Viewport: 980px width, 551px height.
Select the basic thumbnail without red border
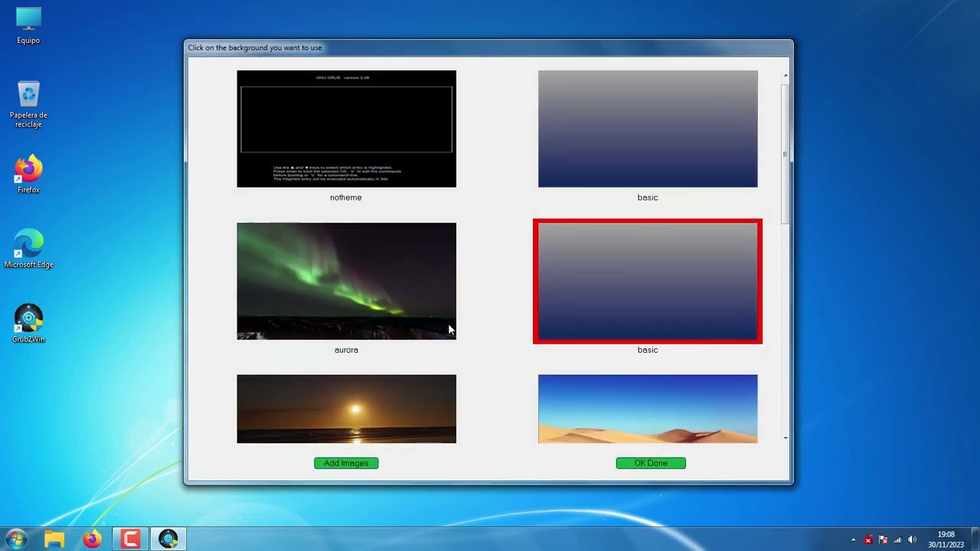(x=648, y=129)
